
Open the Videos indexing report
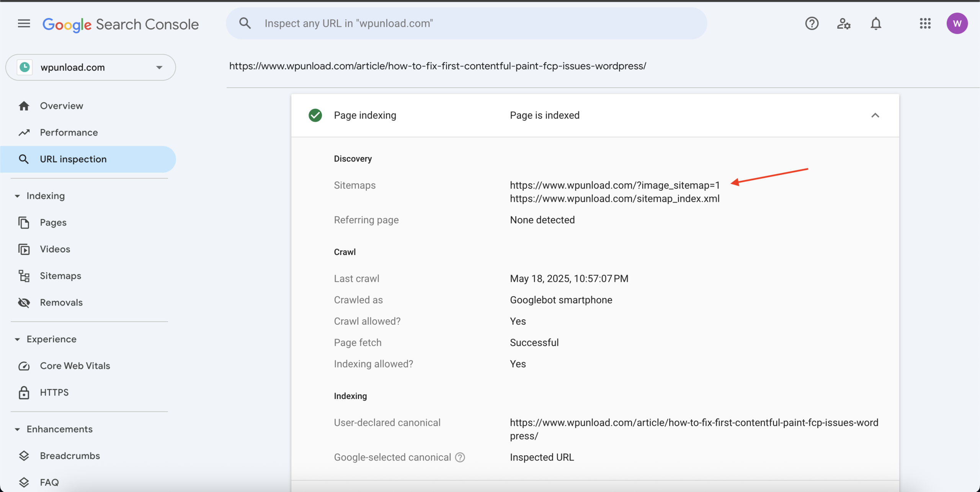tap(88, 249)
